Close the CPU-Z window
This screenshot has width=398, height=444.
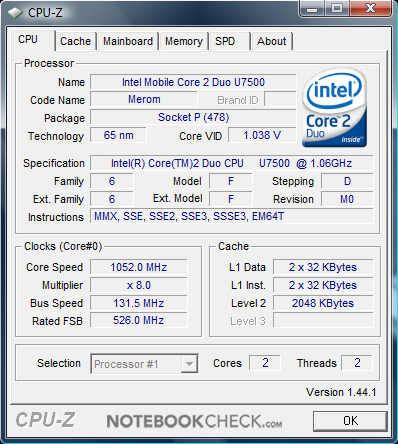[x=371, y=8]
